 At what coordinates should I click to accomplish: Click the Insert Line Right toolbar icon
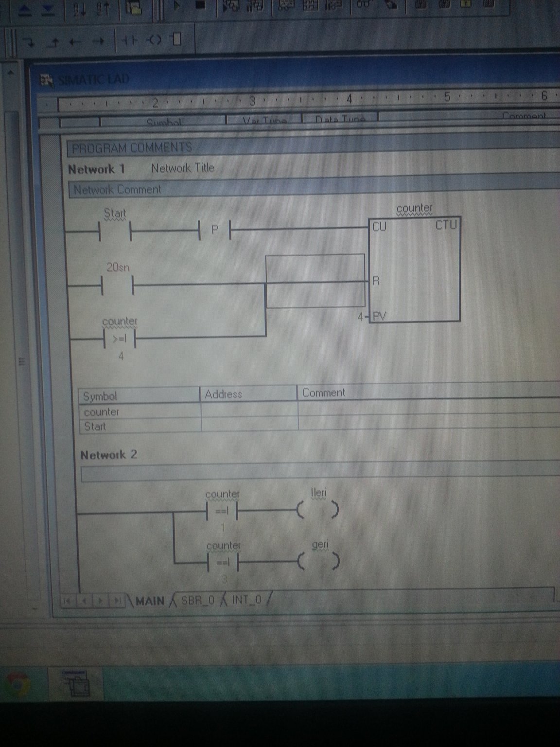coord(99,41)
